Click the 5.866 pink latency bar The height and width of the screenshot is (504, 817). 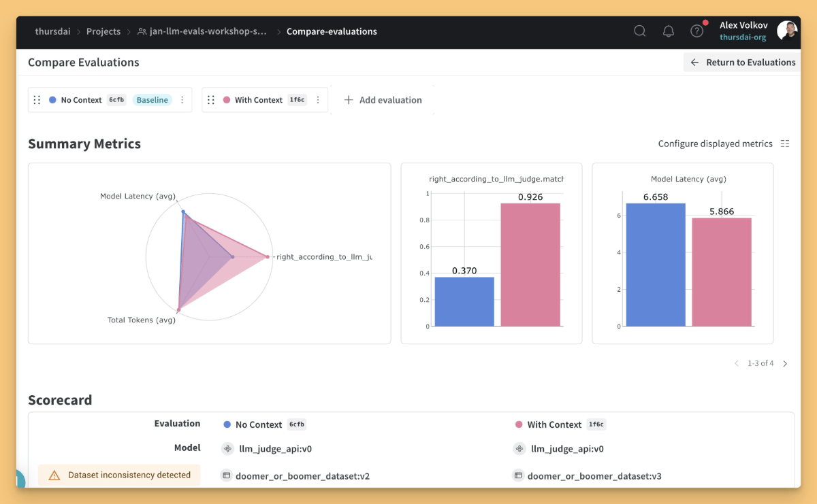click(722, 272)
